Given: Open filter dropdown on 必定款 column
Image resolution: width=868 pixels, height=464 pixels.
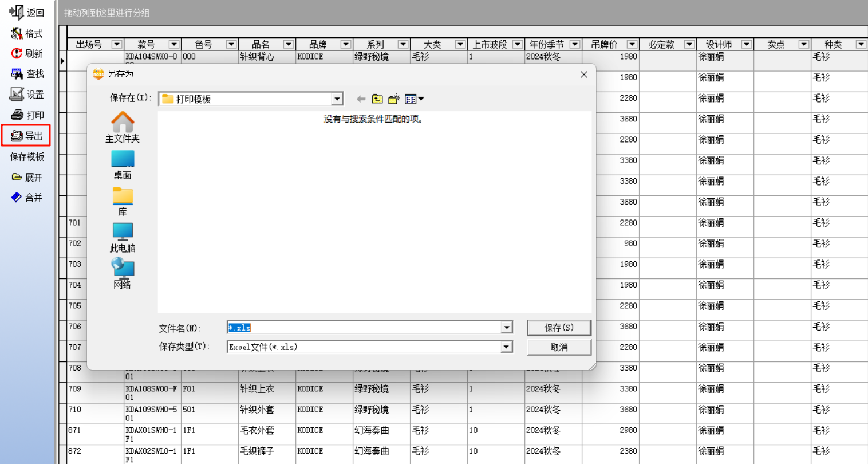Looking at the screenshot, I should (689, 44).
